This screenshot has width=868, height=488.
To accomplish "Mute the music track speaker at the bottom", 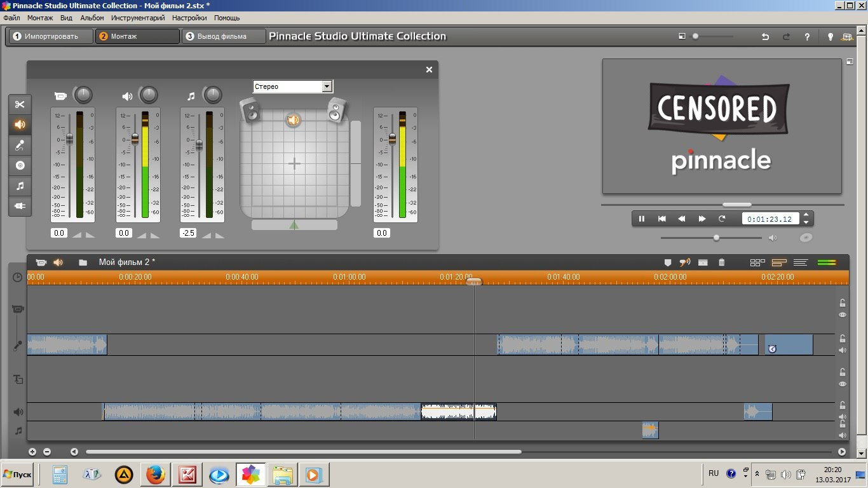I will 843,435.
